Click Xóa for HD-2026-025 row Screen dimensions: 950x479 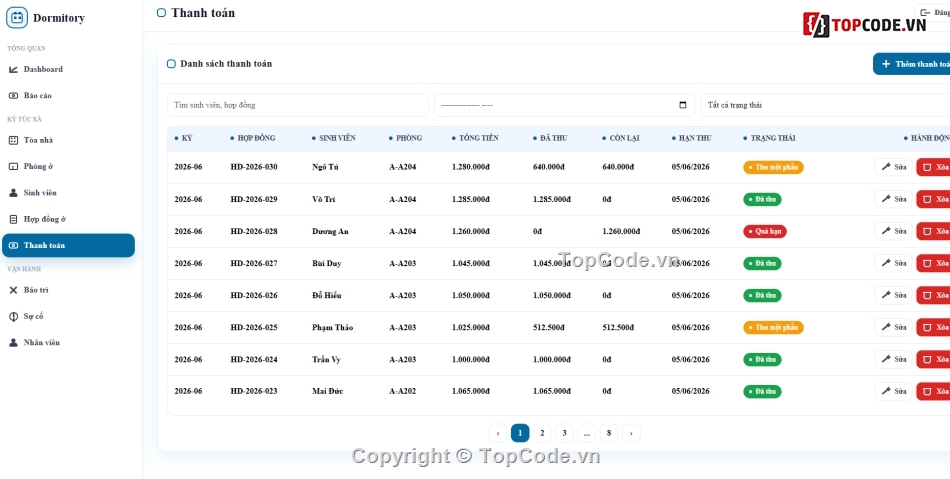pyautogui.click(x=934, y=328)
